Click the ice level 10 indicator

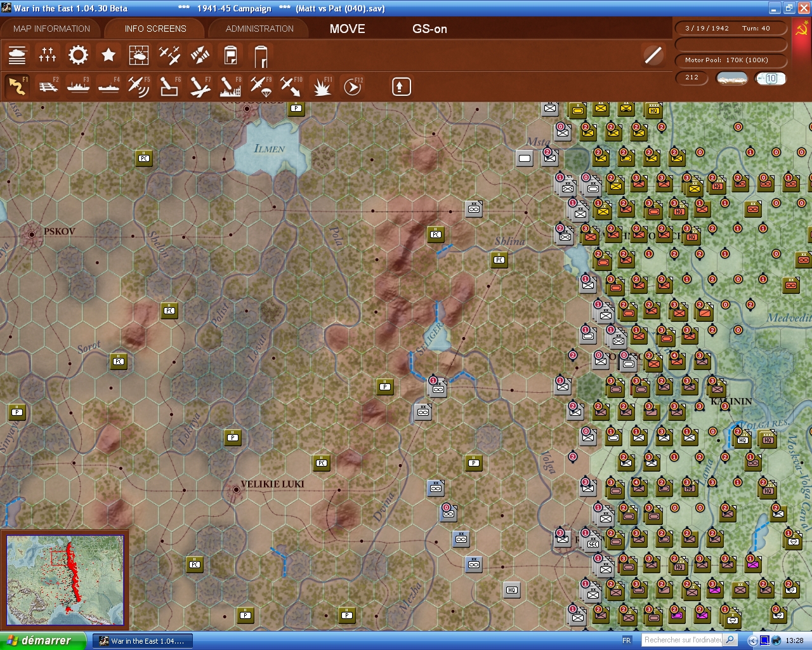coord(771,78)
